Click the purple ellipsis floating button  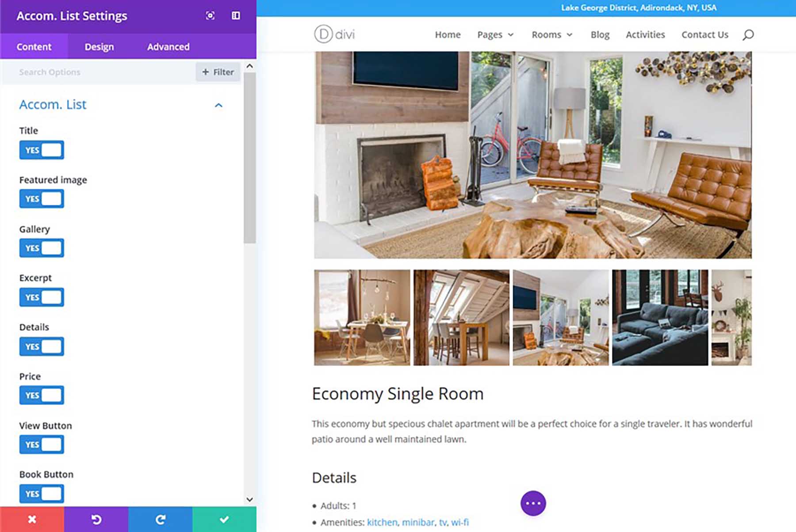[x=533, y=503]
